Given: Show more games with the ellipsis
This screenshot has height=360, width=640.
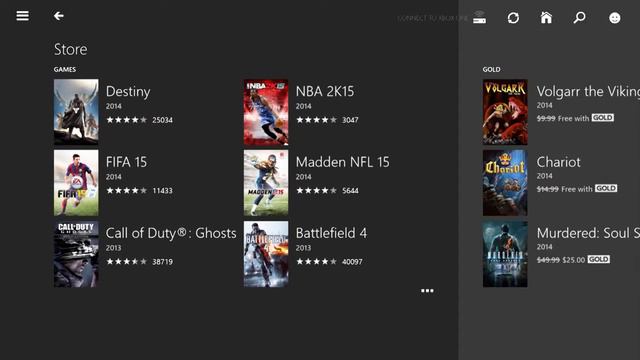Looking at the screenshot, I should point(427,291).
